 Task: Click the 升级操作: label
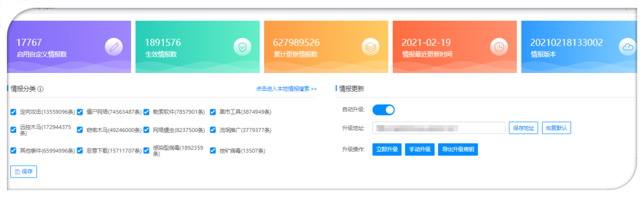click(353, 150)
